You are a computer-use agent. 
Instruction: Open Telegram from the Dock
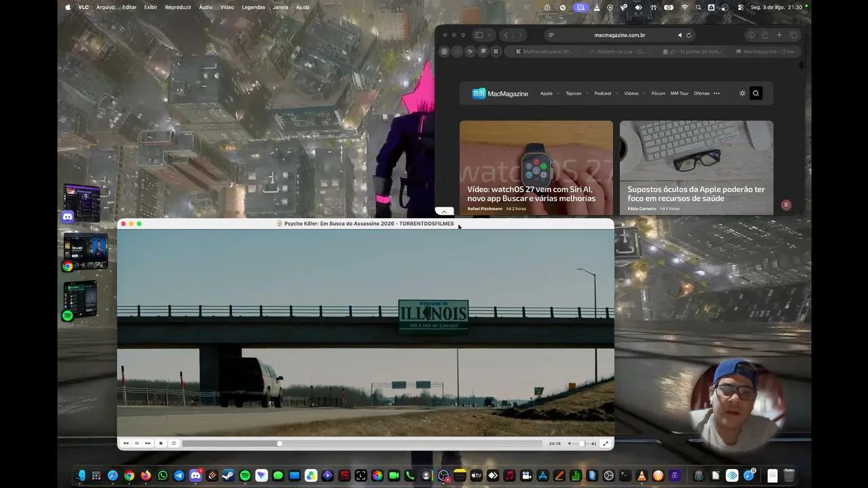179,476
